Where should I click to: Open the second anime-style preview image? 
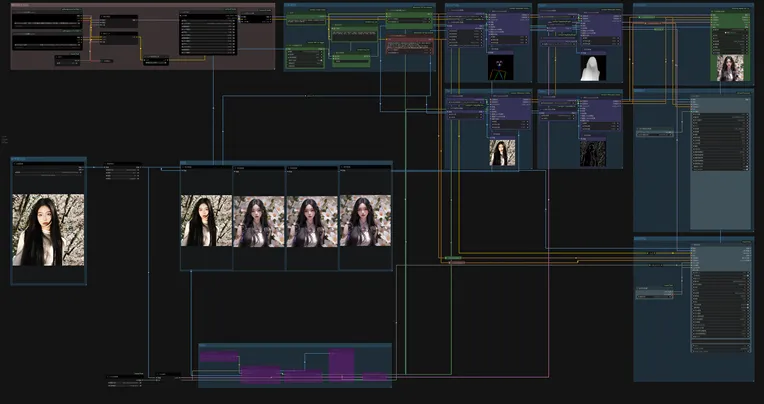point(259,220)
